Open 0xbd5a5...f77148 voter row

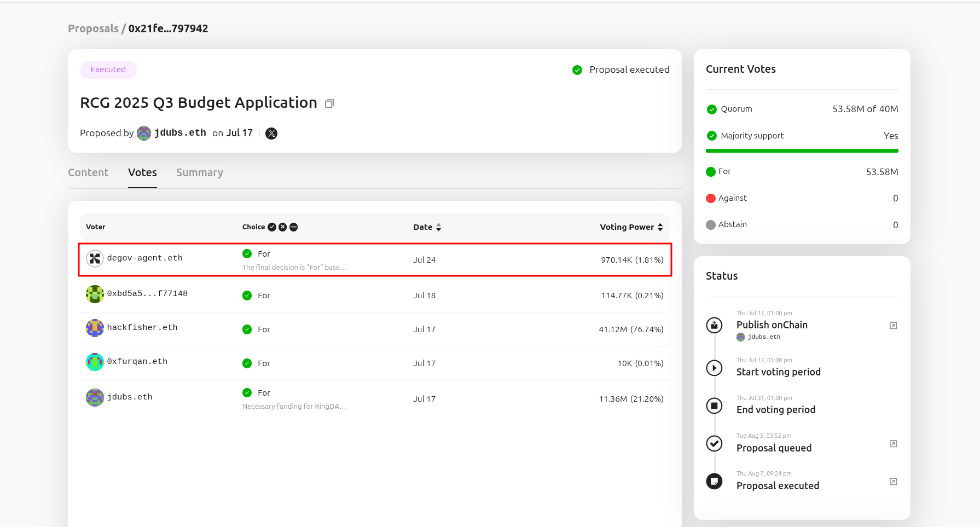coord(147,294)
